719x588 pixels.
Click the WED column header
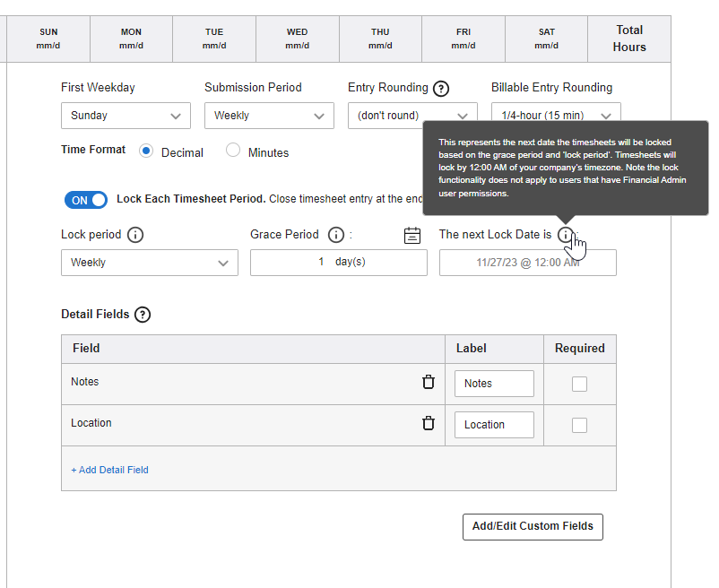click(x=297, y=39)
